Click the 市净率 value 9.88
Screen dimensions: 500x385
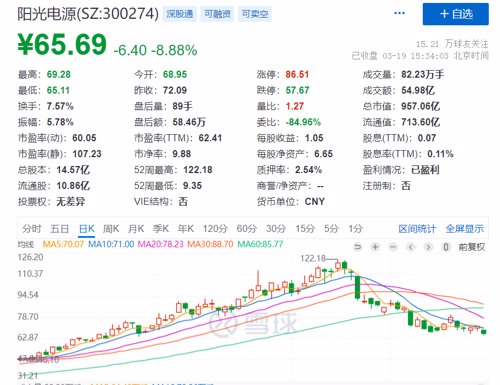point(182,154)
